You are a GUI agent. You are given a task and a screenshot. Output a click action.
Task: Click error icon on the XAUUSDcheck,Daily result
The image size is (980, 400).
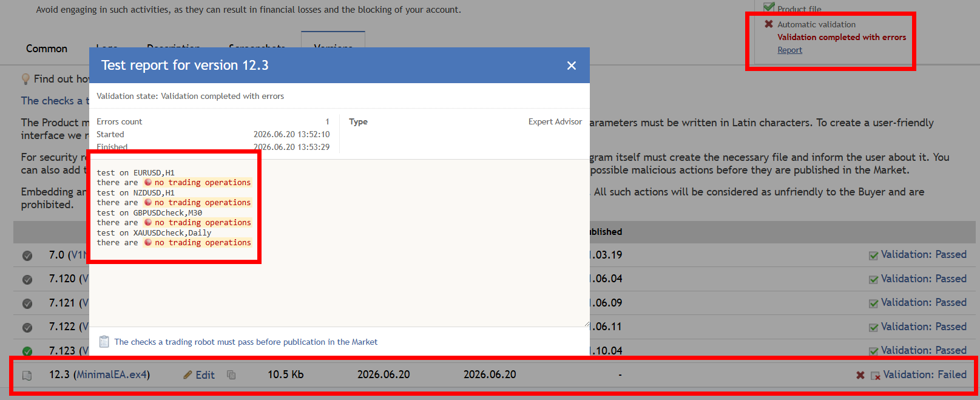pyautogui.click(x=147, y=242)
